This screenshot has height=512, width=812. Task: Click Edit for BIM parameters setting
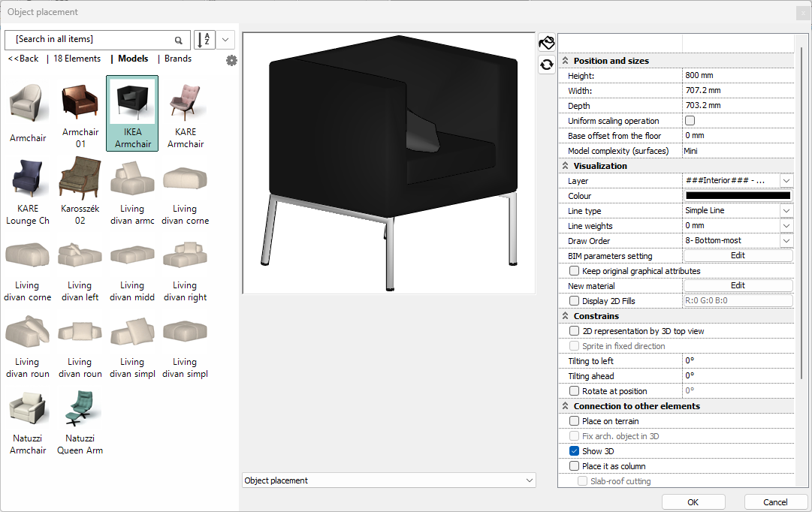pyautogui.click(x=738, y=256)
